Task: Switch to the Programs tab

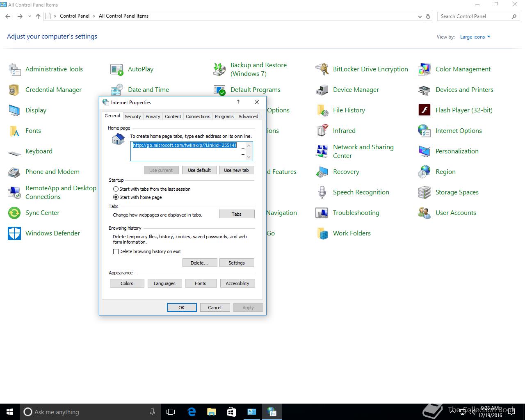Action: pyautogui.click(x=224, y=116)
